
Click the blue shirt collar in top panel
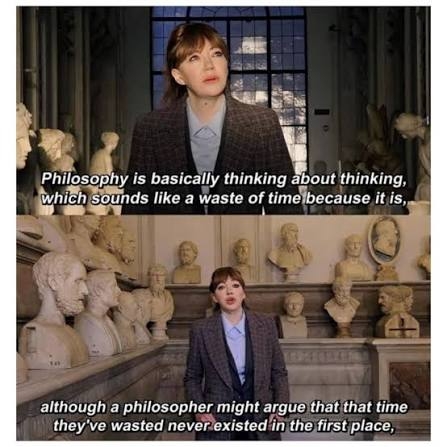pyautogui.click(x=203, y=131)
